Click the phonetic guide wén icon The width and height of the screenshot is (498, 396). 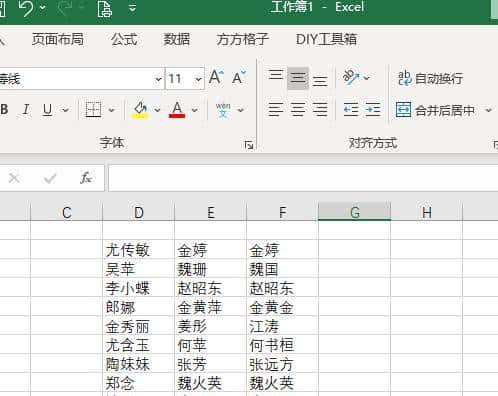click(x=223, y=110)
